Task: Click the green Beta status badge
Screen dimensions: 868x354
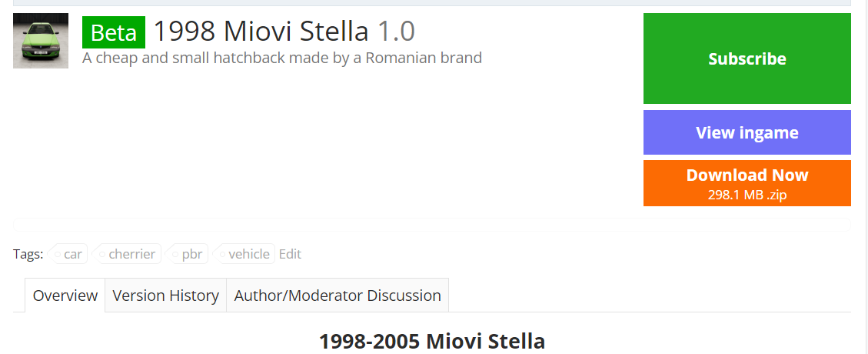Action: pos(114,32)
